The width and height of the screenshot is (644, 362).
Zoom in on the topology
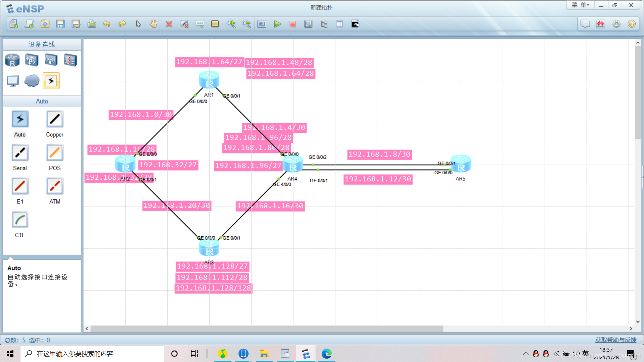(231, 24)
